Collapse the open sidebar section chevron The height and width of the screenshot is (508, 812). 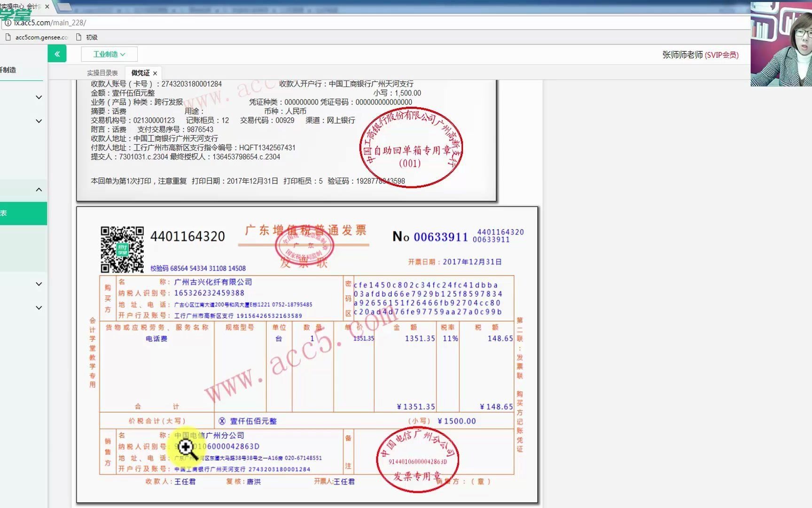[x=39, y=190]
